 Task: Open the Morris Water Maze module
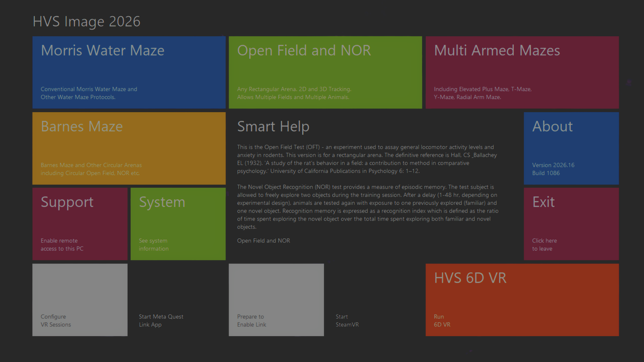point(129,72)
